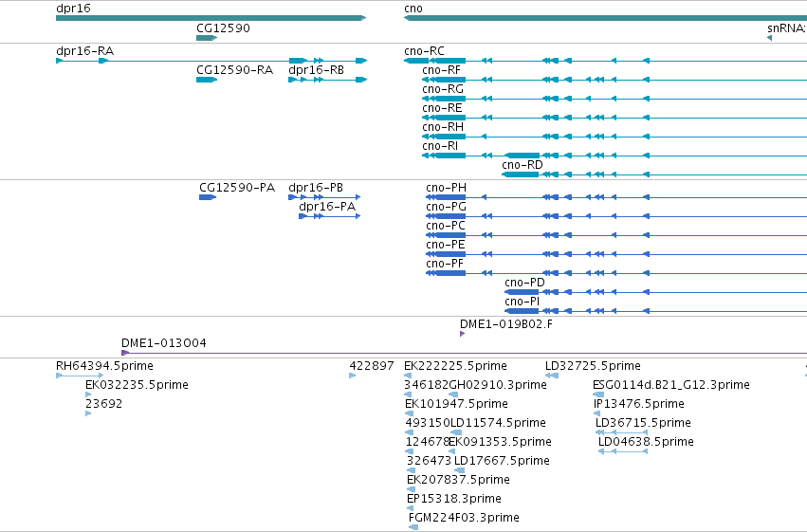Viewport: 807px width, 532px height.
Task: Choose the cno-PF protein feature
Action: [616, 273]
